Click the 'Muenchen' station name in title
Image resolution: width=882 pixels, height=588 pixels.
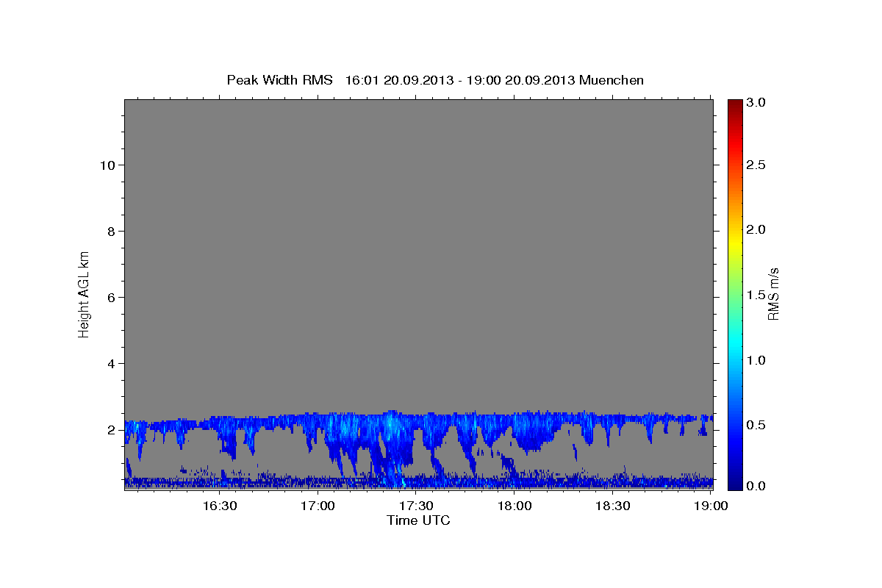[612, 80]
